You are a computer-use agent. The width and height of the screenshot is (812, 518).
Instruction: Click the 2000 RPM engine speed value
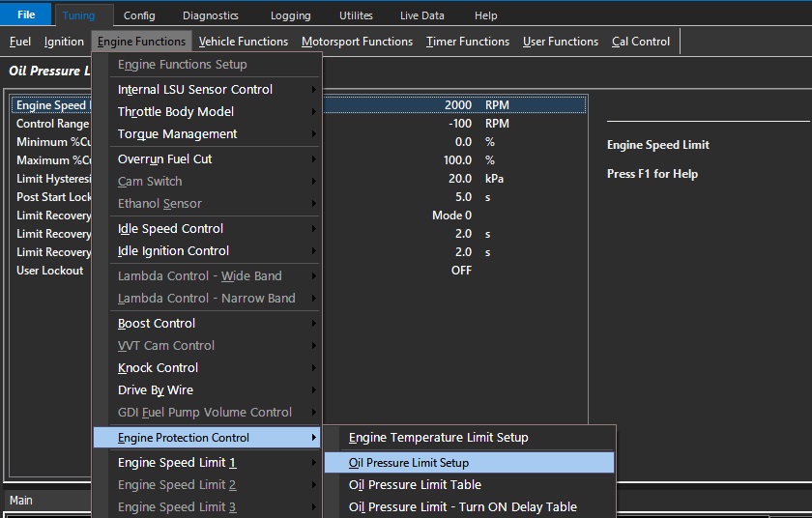[458, 105]
